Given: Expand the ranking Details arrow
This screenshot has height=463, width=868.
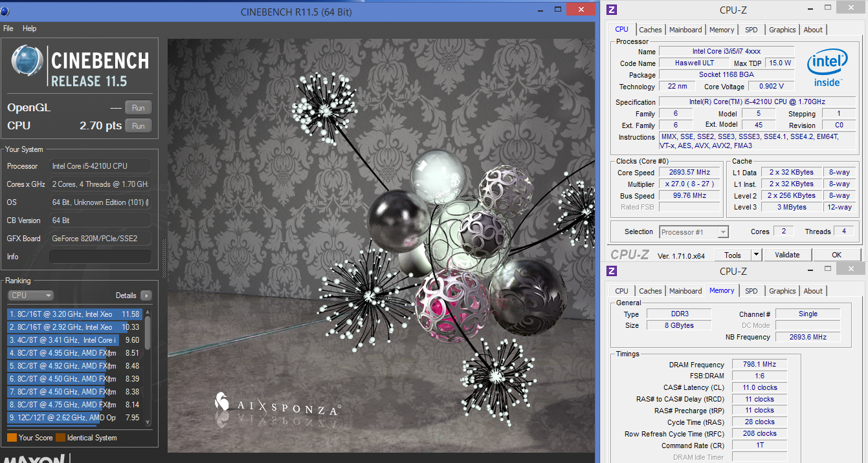Looking at the screenshot, I should tap(146, 296).
